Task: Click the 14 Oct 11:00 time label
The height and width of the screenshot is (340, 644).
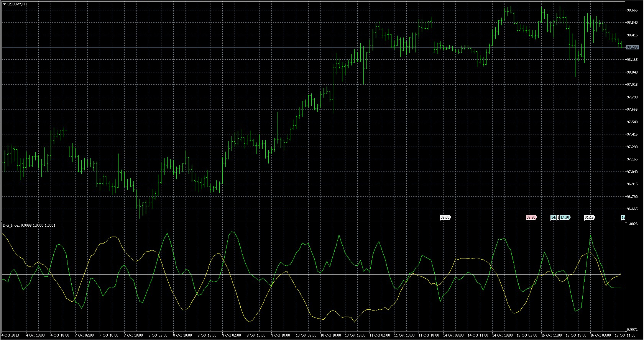Action: [x=478, y=335]
